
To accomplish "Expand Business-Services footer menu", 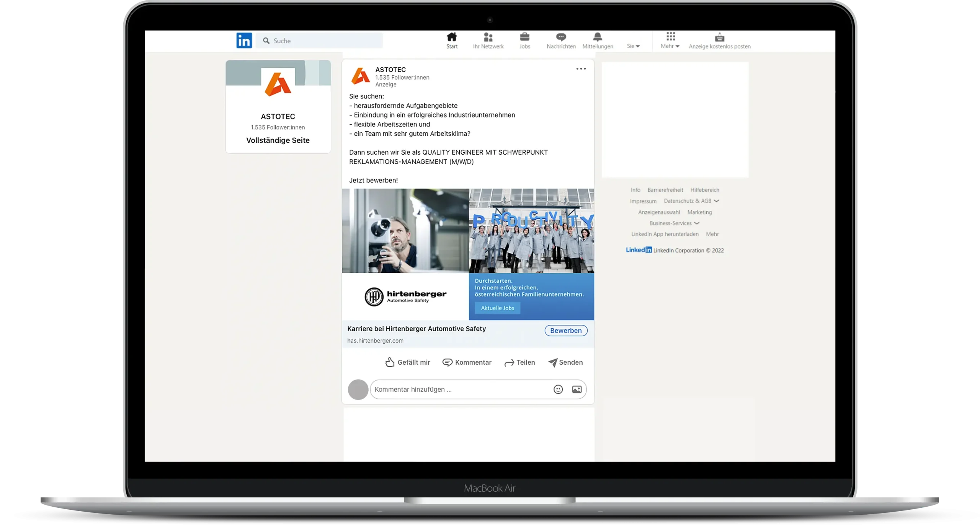I will click(674, 223).
